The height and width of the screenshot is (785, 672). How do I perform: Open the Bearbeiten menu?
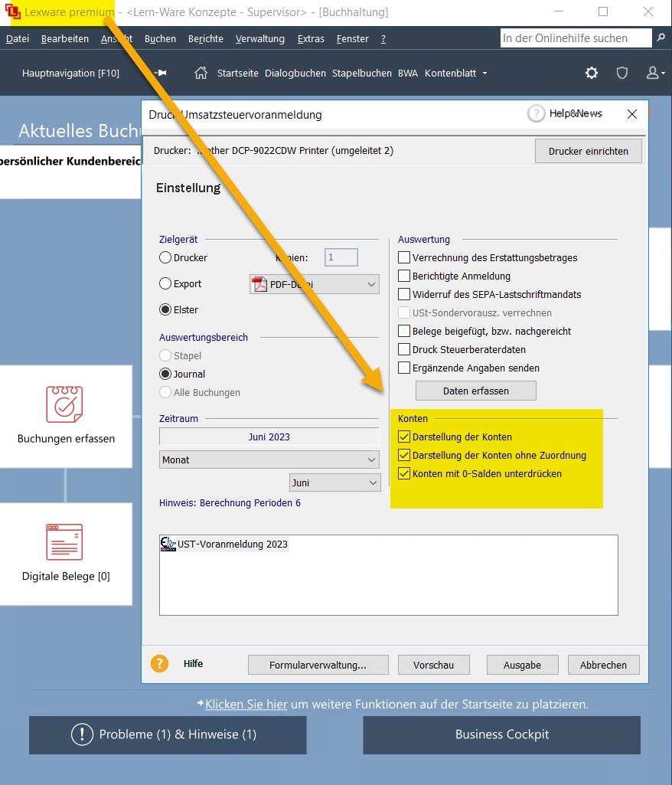pos(65,38)
